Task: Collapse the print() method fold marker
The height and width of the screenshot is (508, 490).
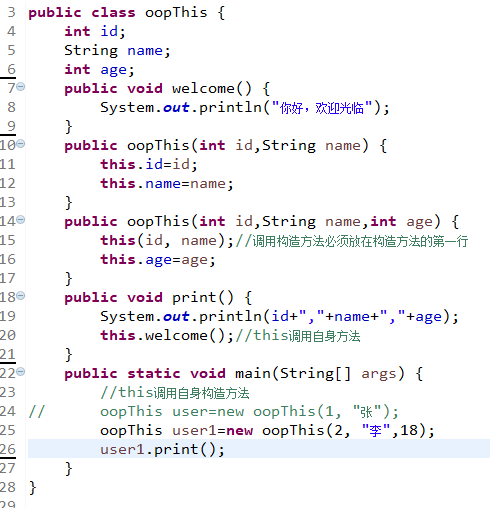Action: click(x=21, y=296)
